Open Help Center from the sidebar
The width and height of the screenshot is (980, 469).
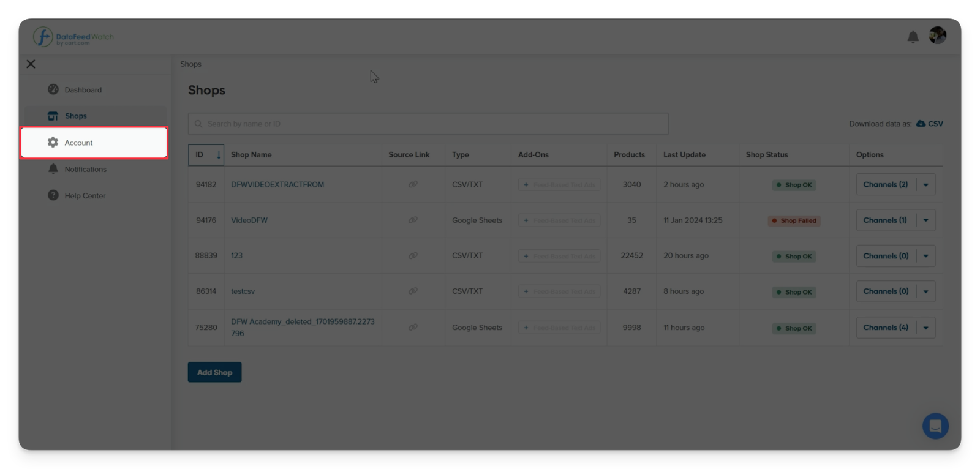click(85, 196)
